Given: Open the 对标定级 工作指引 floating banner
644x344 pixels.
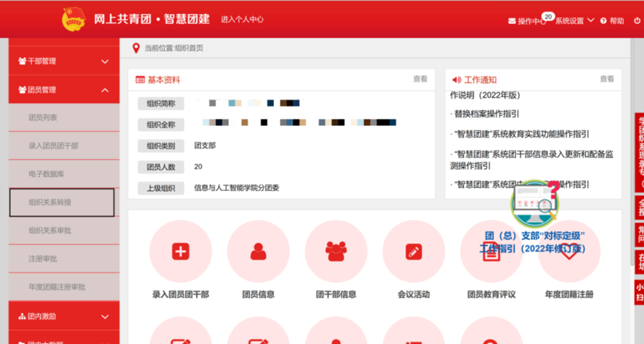Looking at the screenshot, I should point(534,218).
